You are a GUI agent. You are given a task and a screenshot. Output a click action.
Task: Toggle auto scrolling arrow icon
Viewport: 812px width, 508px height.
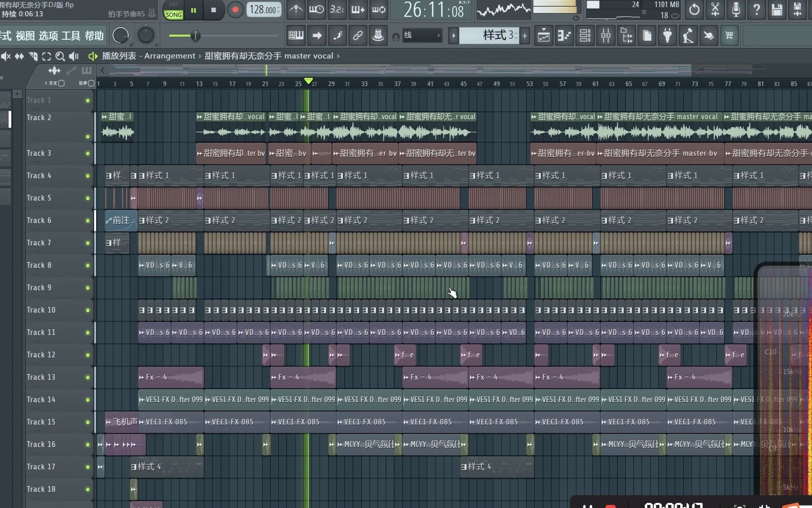pos(317,36)
